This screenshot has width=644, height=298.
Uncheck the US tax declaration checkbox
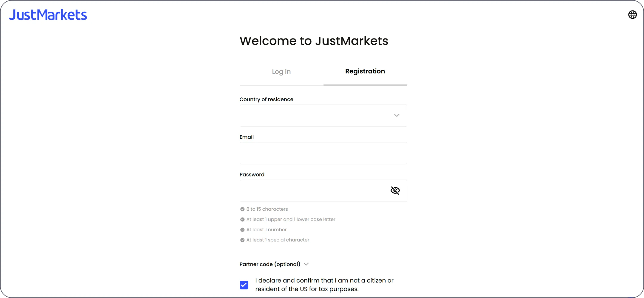coord(244,285)
